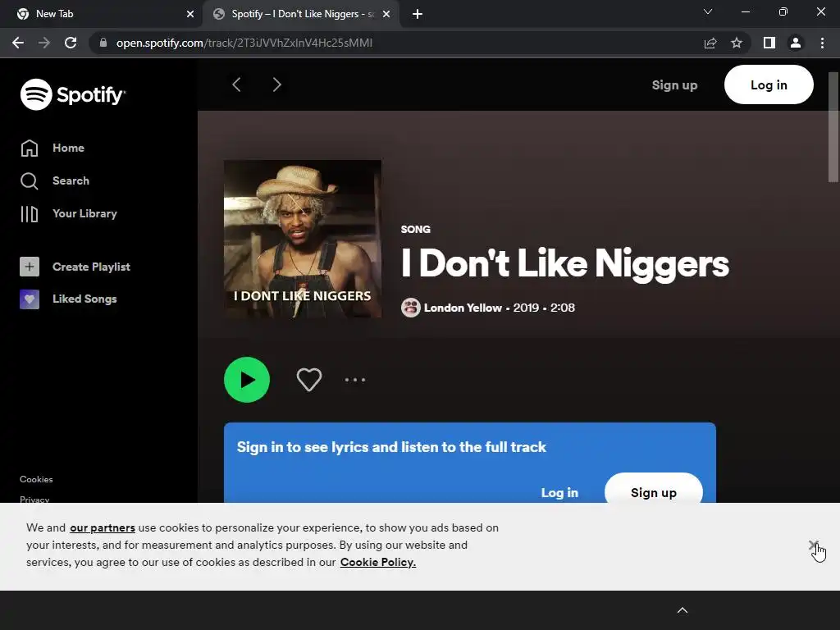Open a new tab with the plus button
The width and height of the screenshot is (840, 630).
(418, 14)
